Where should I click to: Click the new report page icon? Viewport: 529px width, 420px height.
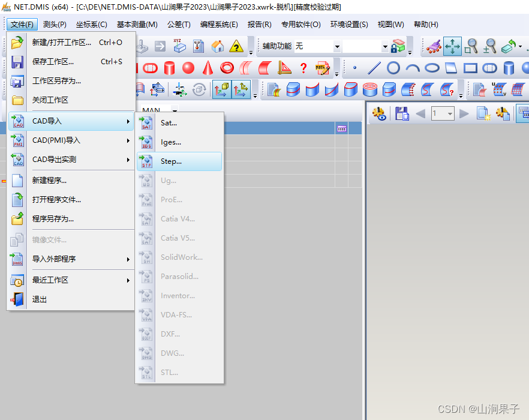tap(483, 113)
